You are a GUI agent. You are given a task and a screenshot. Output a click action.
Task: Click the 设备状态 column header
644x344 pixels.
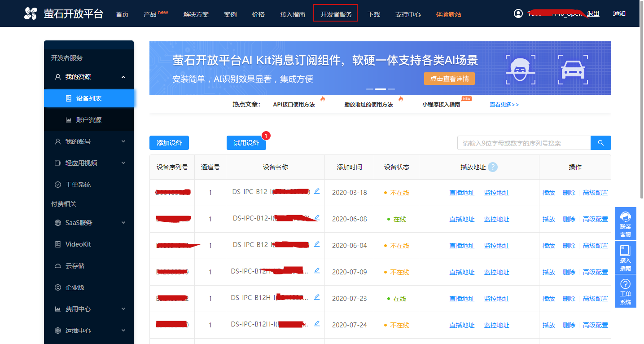pos(397,167)
